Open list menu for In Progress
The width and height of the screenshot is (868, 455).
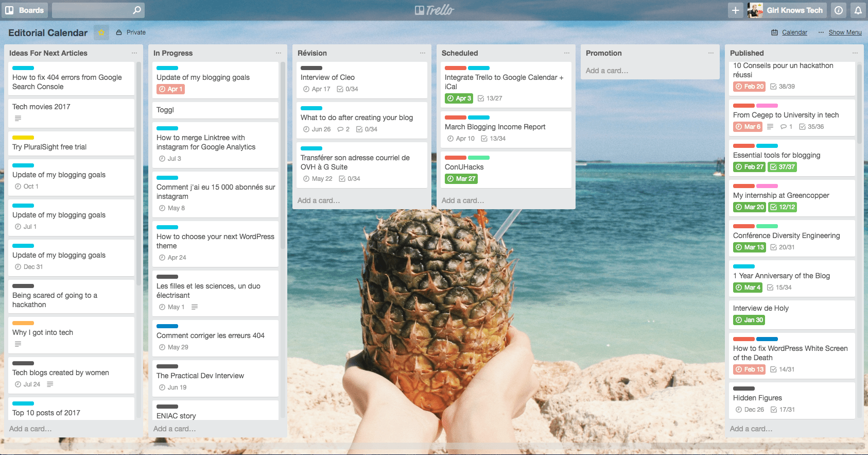pyautogui.click(x=279, y=53)
